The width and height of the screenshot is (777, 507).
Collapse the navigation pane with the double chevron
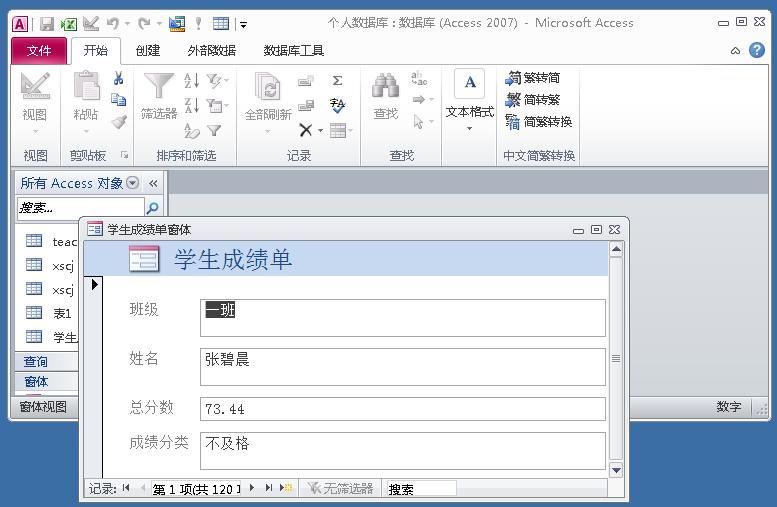153,183
